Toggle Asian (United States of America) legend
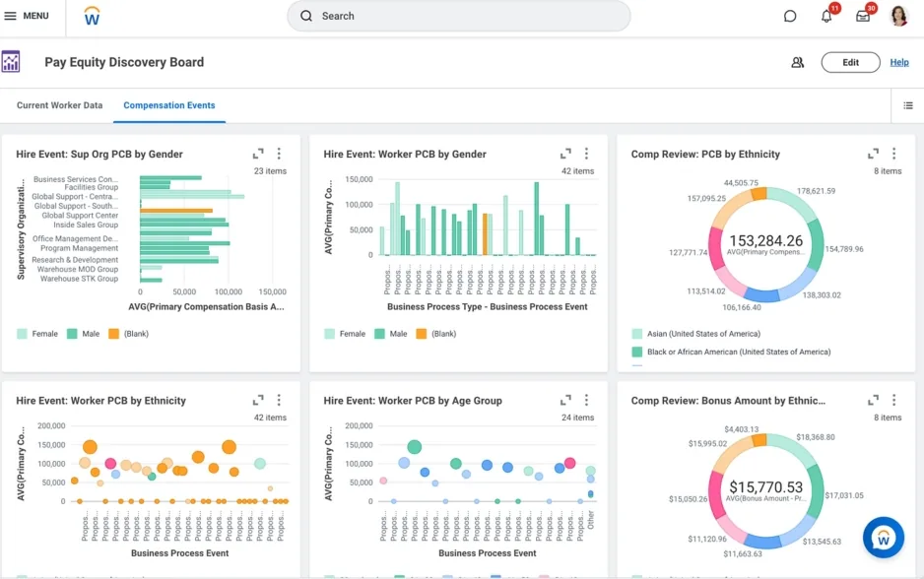924x579 pixels. click(695, 334)
